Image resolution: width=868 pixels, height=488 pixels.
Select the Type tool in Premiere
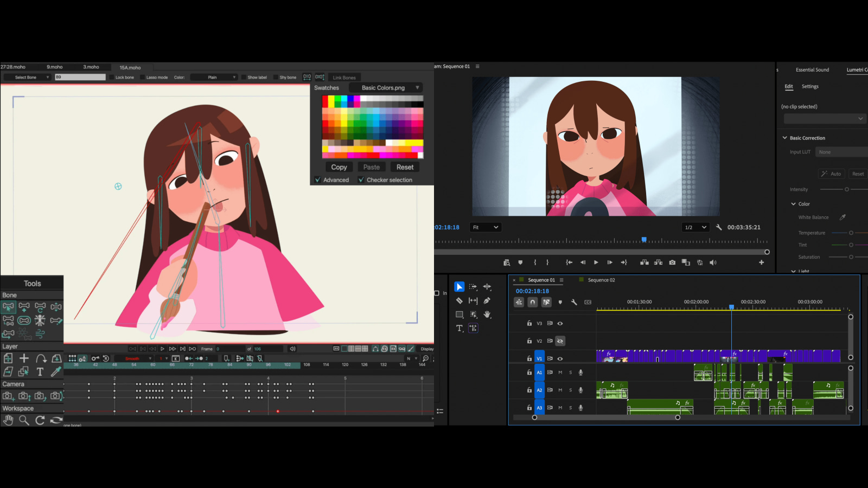pos(459,328)
